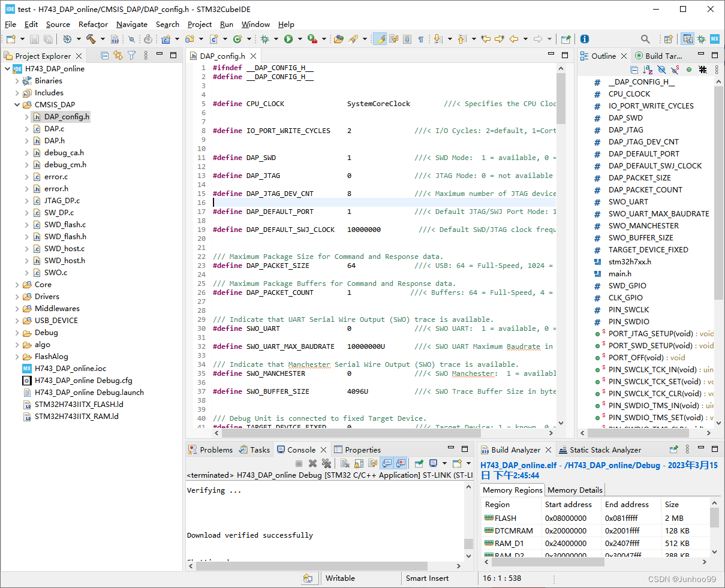725x588 pixels.
Task: Expand the Core folder in project tree
Action: tap(17, 285)
